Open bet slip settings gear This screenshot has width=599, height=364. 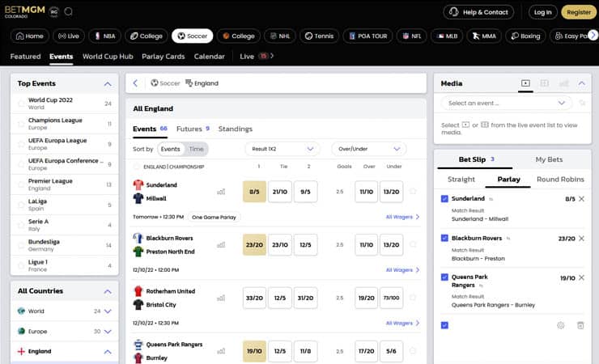pos(560,325)
